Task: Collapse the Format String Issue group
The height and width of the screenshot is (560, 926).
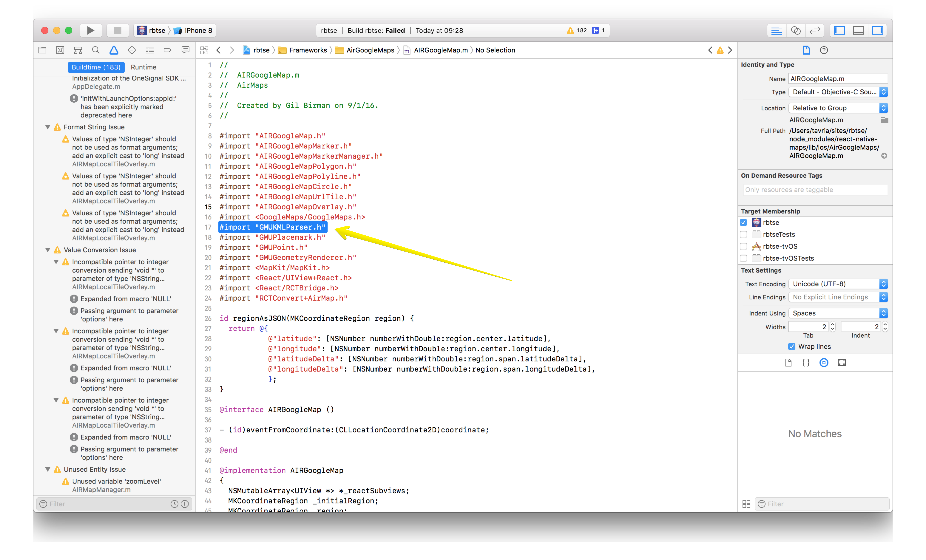Action: click(x=48, y=127)
